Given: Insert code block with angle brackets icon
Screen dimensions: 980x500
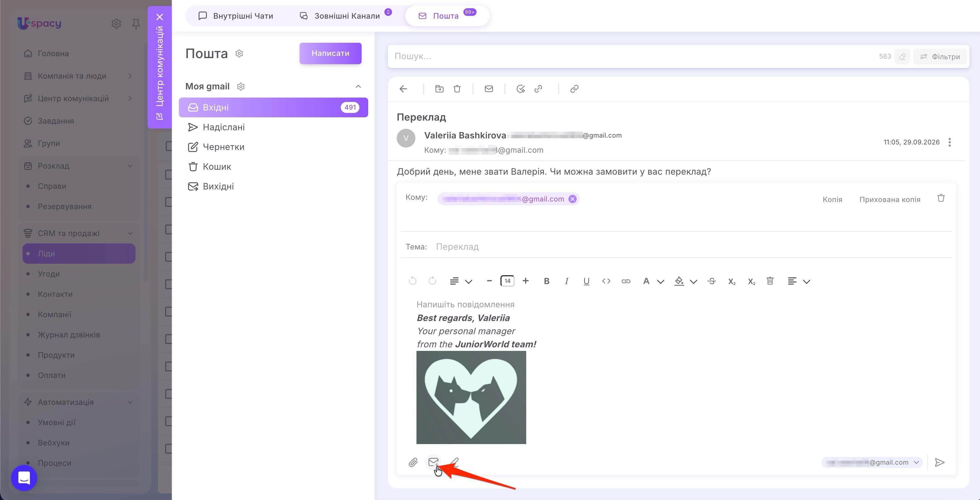Looking at the screenshot, I should [606, 281].
